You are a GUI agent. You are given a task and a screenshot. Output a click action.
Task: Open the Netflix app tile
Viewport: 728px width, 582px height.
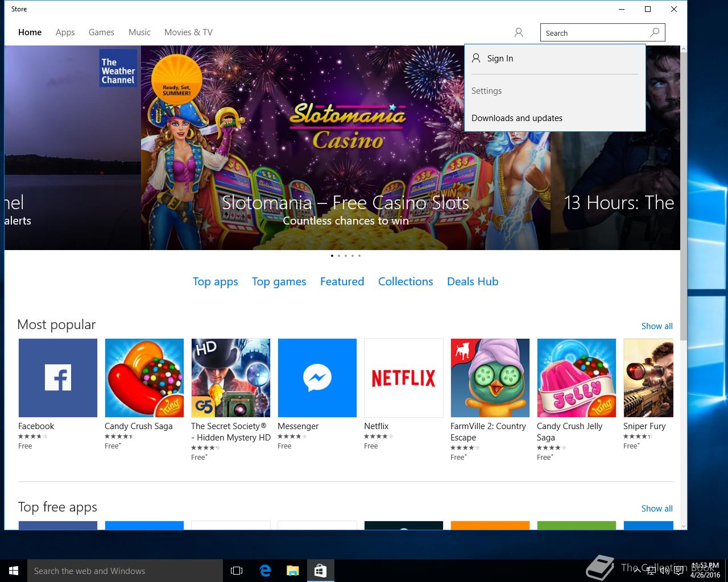(404, 378)
